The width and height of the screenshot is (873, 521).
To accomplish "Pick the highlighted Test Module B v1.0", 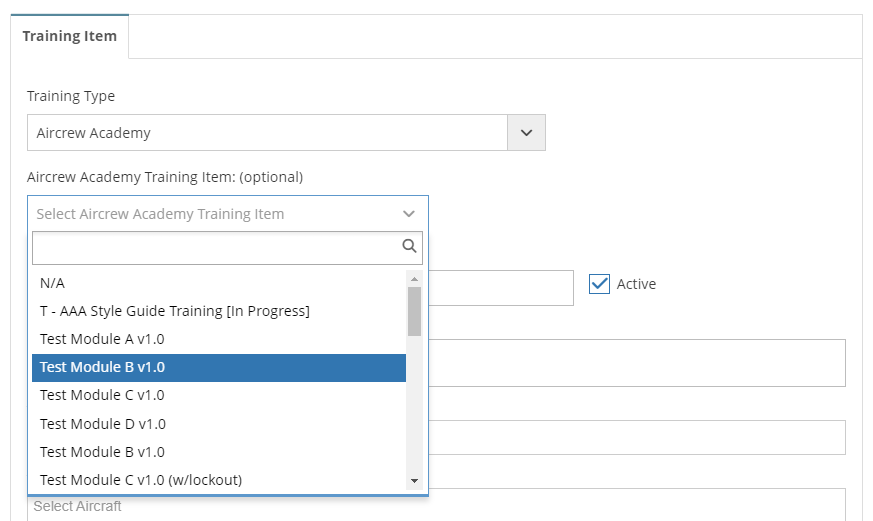I will coord(219,367).
